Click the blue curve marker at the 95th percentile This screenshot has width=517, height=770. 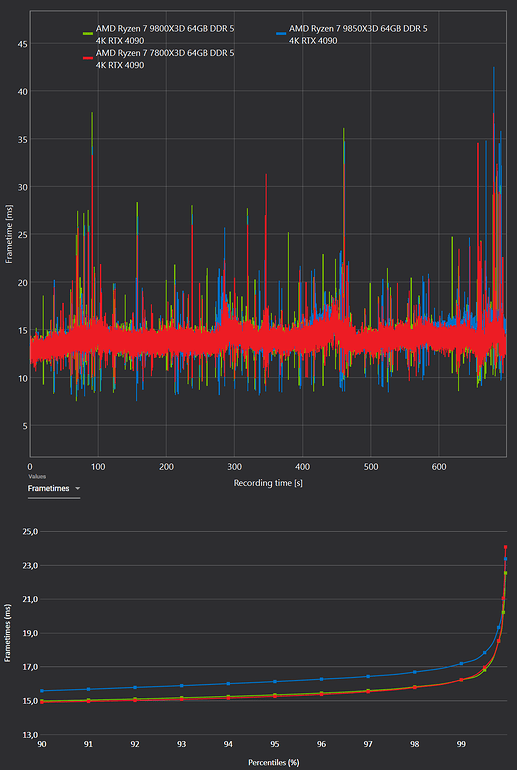coord(275,682)
